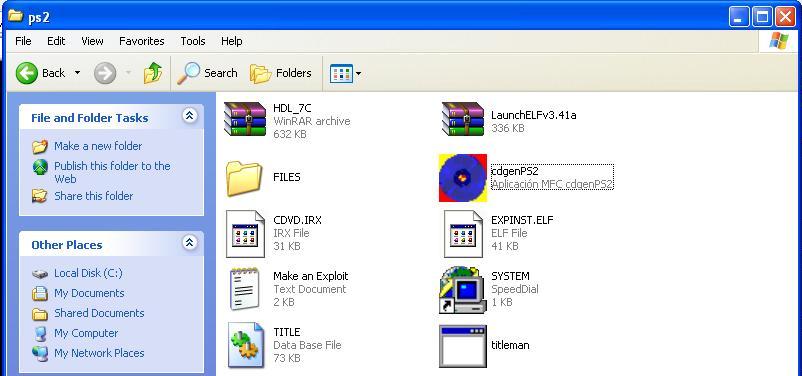
Task: Select the FILES folder icon
Action: (x=244, y=178)
